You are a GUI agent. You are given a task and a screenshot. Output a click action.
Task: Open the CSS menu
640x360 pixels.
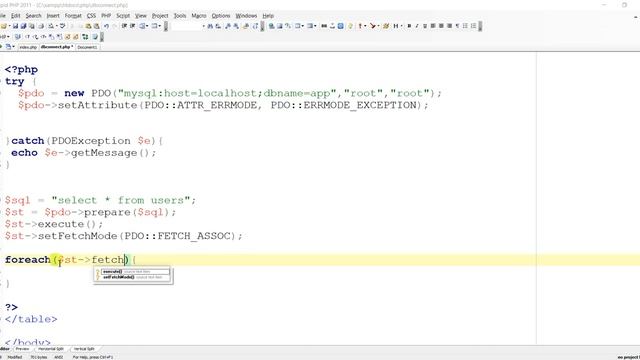91,16
